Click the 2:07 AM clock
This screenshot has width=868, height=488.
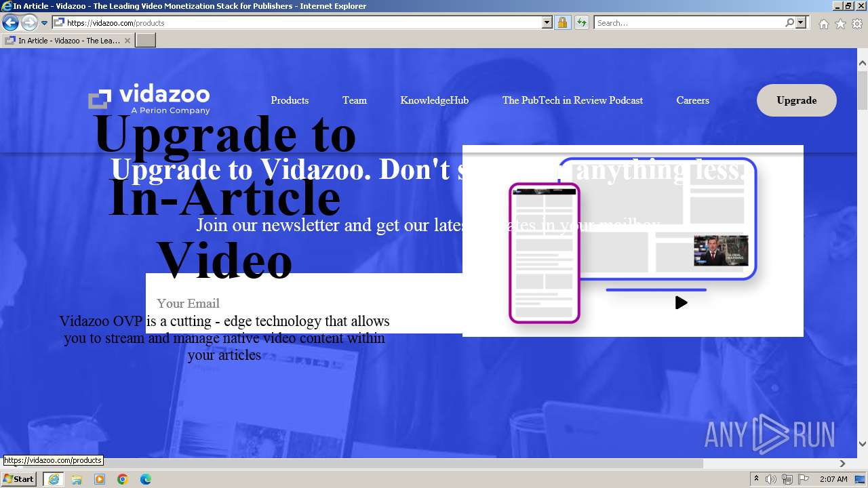833,479
